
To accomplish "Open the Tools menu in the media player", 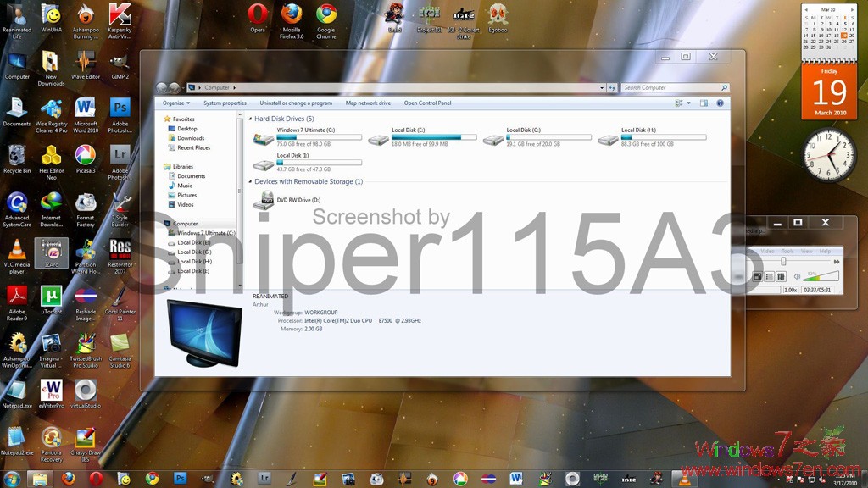I will 787,250.
